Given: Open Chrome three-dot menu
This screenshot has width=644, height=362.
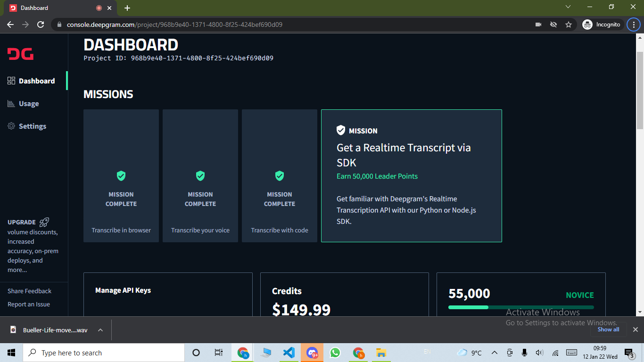Looking at the screenshot, I should [x=634, y=25].
